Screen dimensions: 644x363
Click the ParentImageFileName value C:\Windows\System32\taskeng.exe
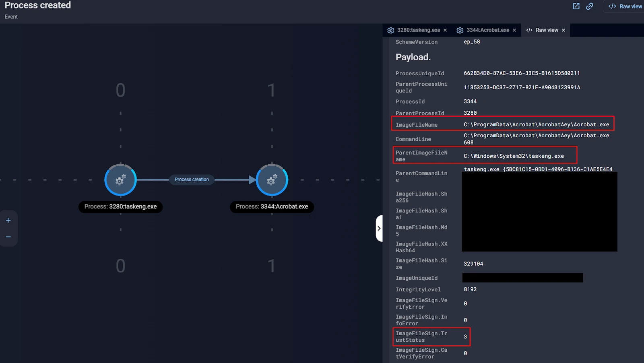(514, 156)
